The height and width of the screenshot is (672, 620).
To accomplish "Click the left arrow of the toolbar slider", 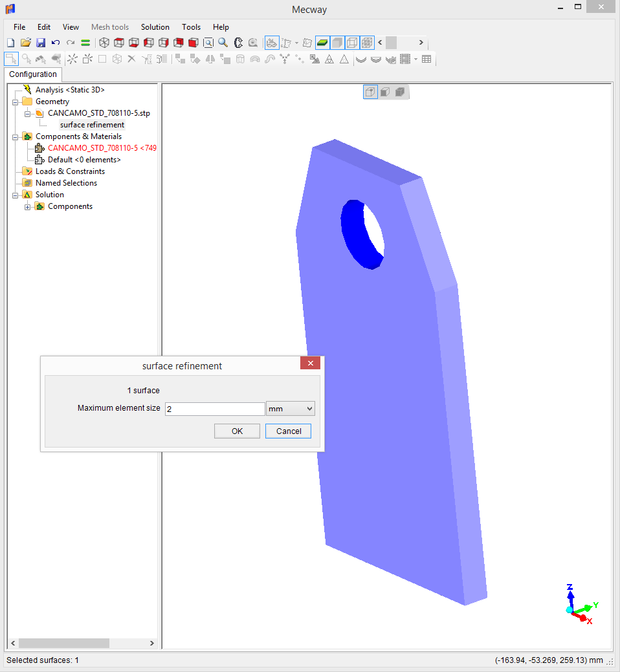I will pos(380,43).
